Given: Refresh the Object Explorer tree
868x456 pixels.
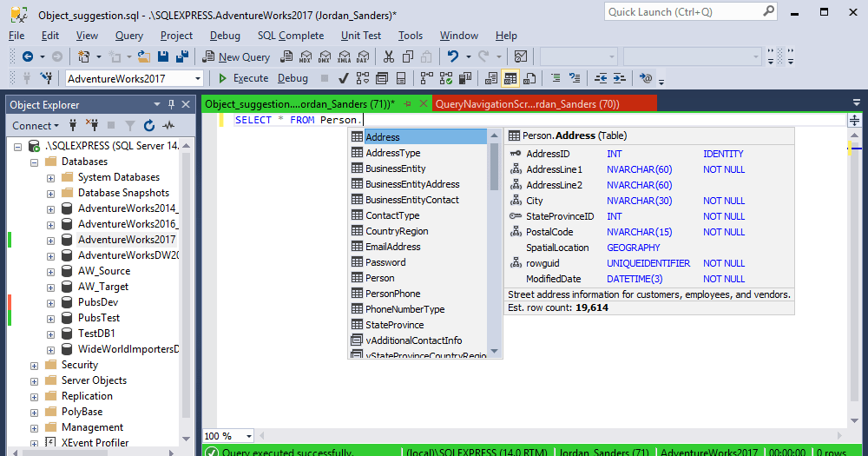Looking at the screenshot, I should point(148,125).
